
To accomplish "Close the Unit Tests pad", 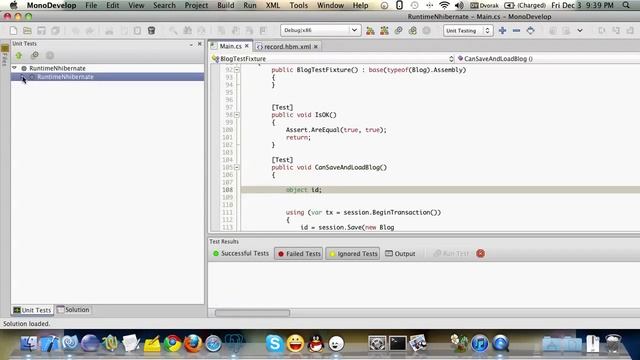I will (200, 44).
